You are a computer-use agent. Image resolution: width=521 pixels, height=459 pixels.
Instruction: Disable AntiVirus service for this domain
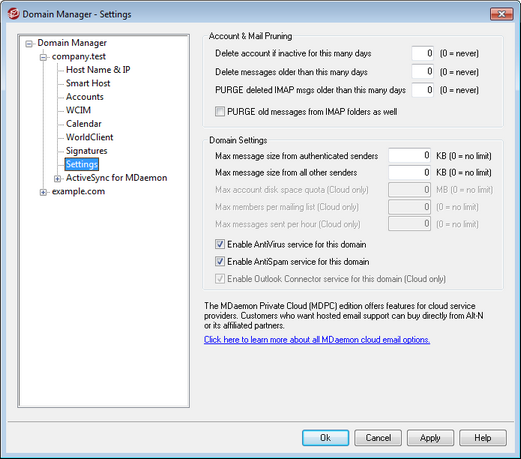pyautogui.click(x=220, y=244)
